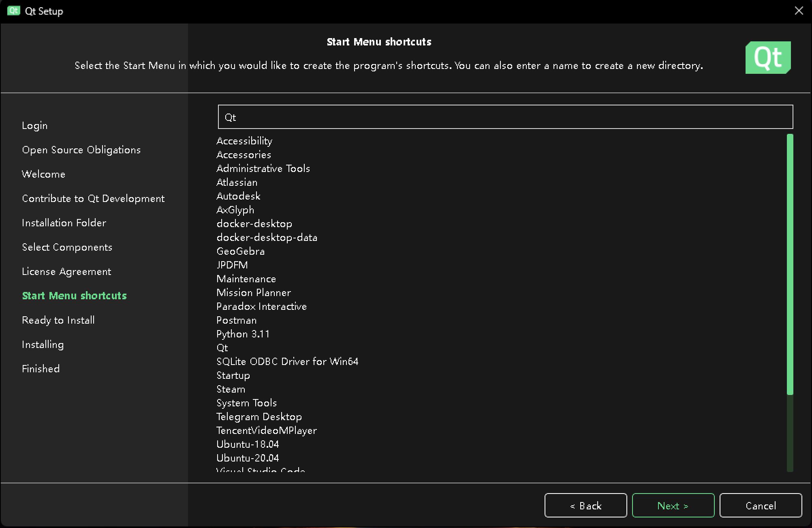Click the Back button
The height and width of the screenshot is (528, 812).
click(585, 505)
